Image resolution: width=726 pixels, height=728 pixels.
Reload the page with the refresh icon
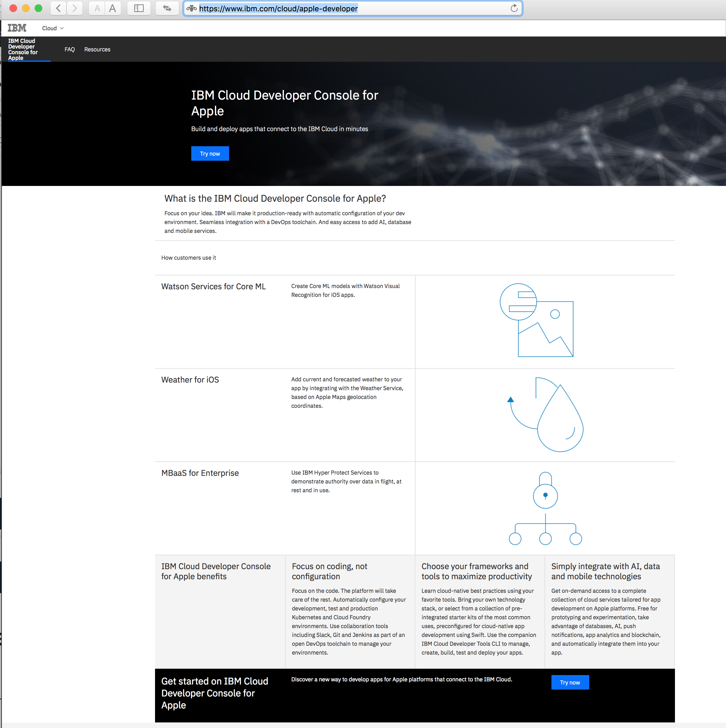514,8
